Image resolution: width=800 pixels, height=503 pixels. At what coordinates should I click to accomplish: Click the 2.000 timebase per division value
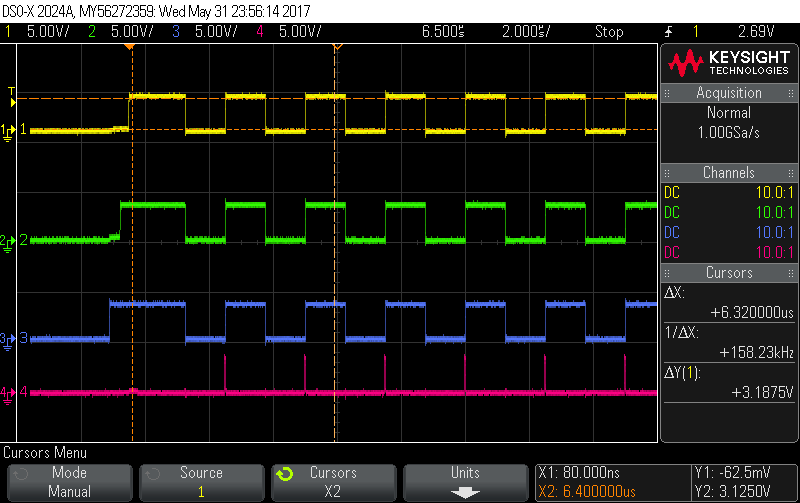coord(526,32)
